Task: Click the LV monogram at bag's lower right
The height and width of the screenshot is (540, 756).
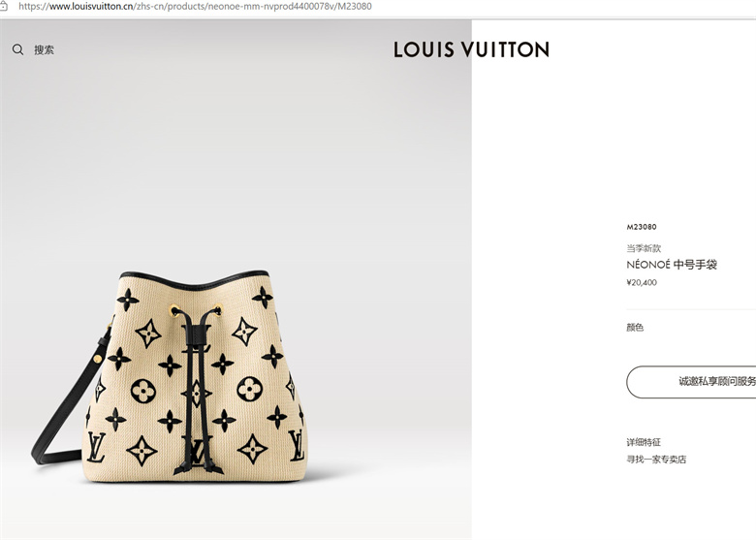Action: coord(296,445)
